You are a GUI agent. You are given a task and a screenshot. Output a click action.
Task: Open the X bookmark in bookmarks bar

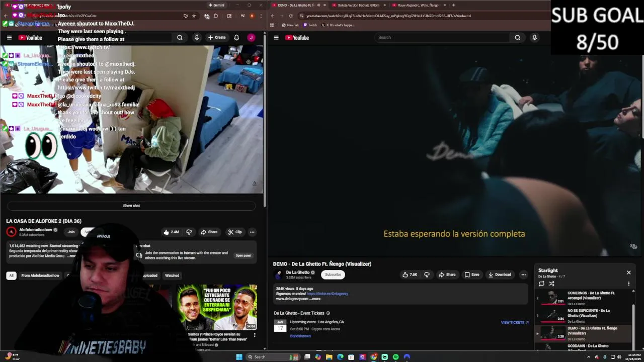coord(338,25)
